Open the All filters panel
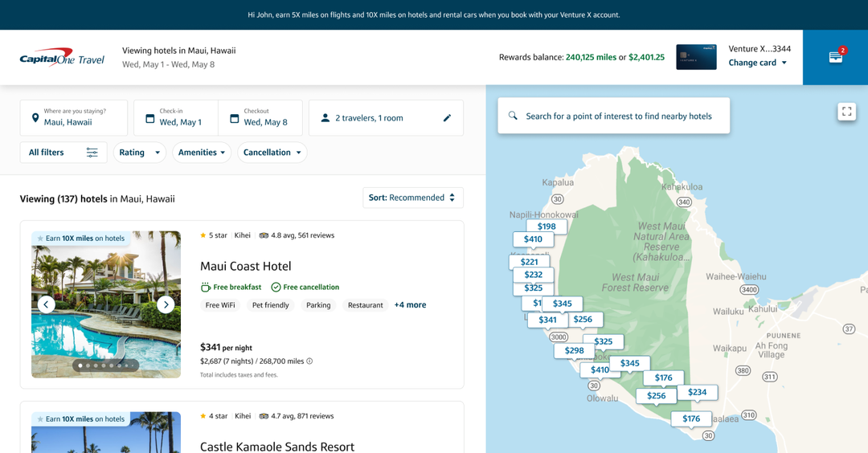Viewport: 868px width, 453px height. coord(63,153)
